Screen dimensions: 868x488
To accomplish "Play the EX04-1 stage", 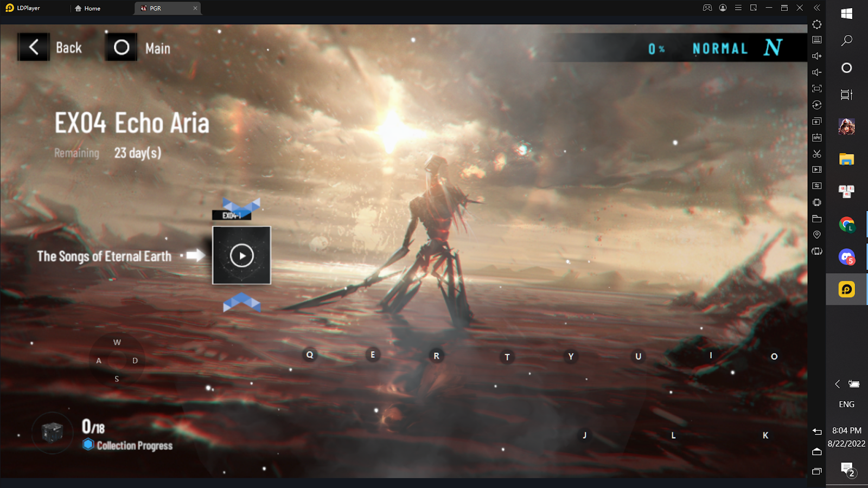I will point(241,255).
